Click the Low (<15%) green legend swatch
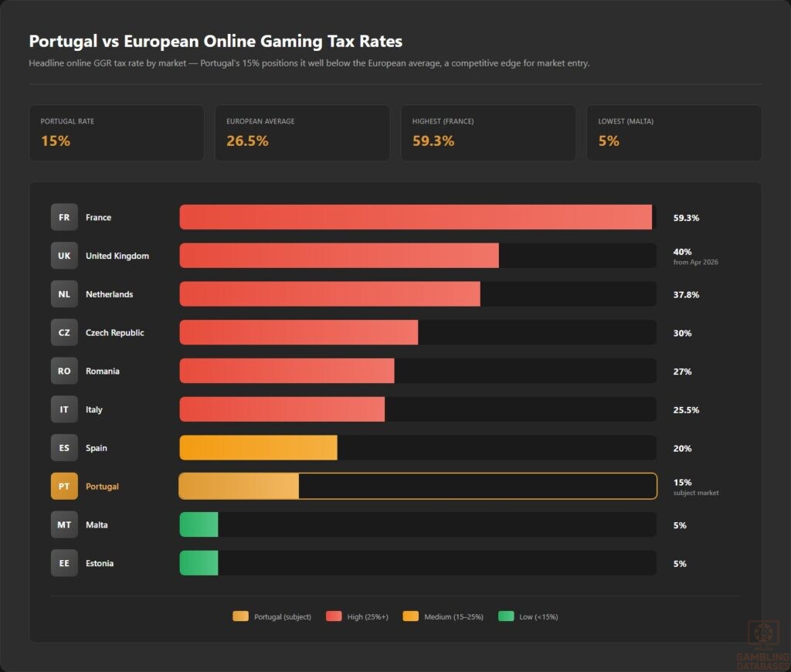This screenshot has width=791, height=672. click(506, 616)
